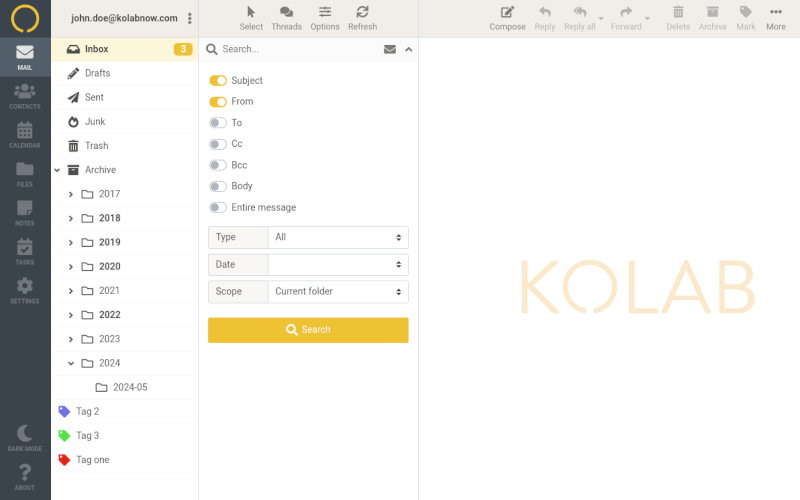This screenshot has width=800, height=500.
Task: Open Reply all options arrow
Action: click(x=601, y=18)
